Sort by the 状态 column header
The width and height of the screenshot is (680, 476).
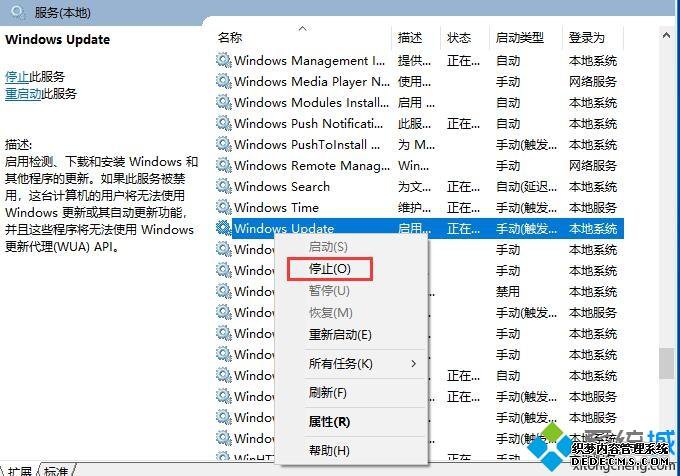(459, 38)
